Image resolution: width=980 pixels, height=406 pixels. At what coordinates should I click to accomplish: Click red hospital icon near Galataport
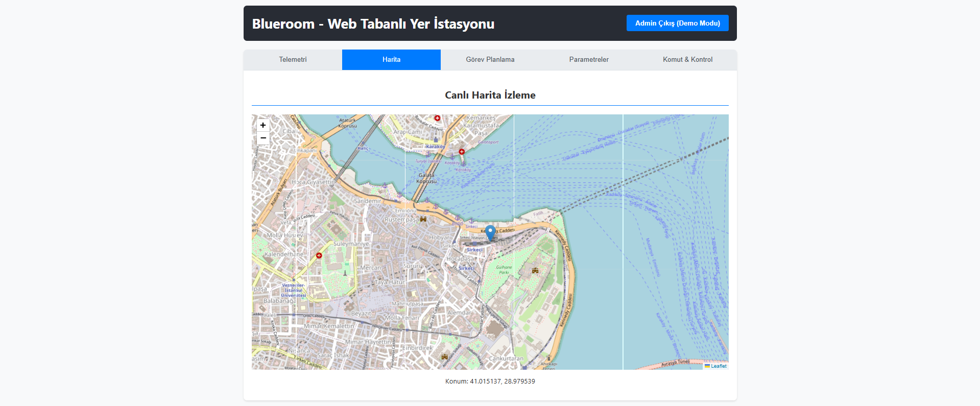click(x=462, y=152)
